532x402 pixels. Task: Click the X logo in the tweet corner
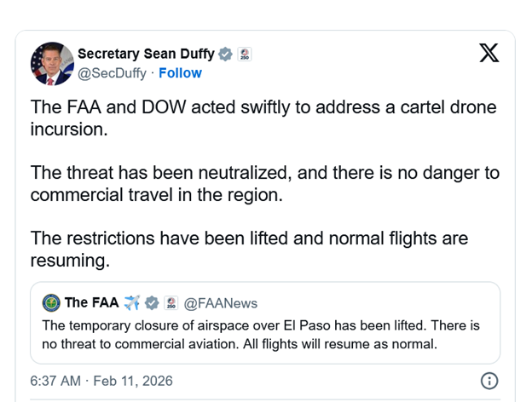pyautogui.click(x=489, y=54)
